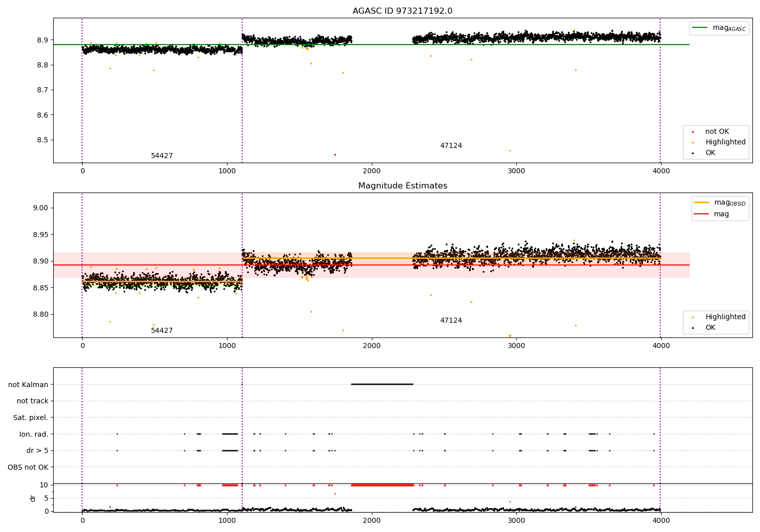Click the 3000 x-axis tick under the top plot
The width and height of the screenshot is (760, 532).
pyautogui.click(x=516, y=171)
